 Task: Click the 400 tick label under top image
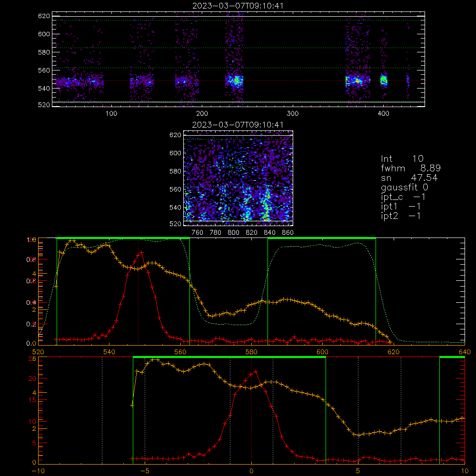(383, 114)
